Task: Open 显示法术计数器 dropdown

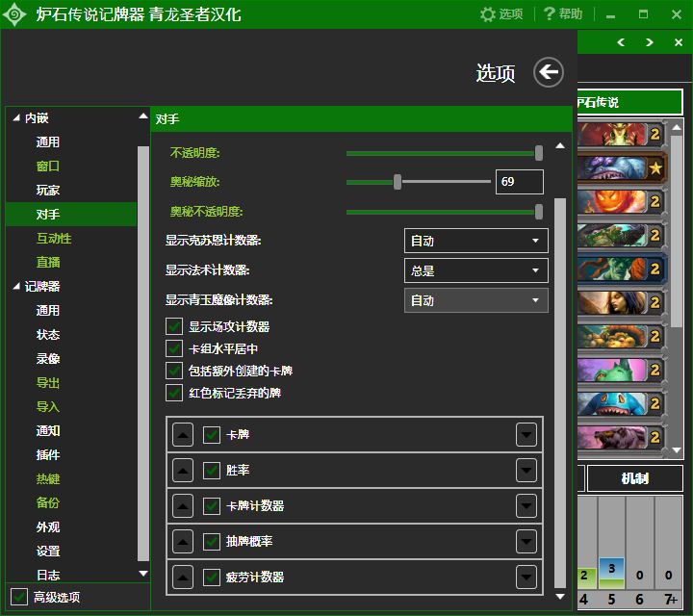Action: [476, 270]
